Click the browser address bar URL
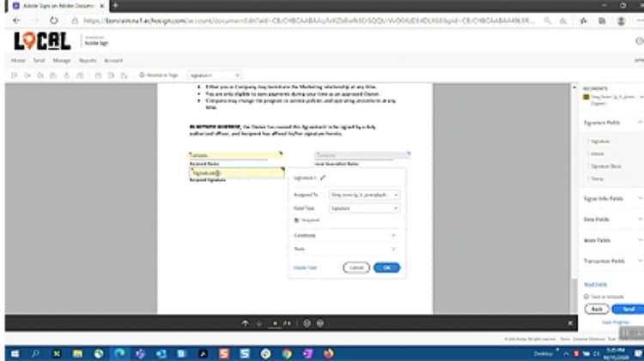This screenshot has width=644, height=361. [308, 21]
